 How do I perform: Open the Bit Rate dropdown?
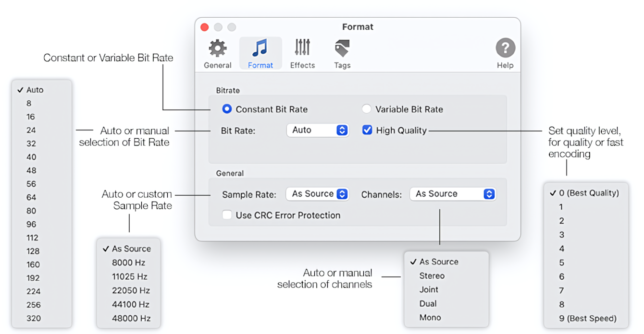click(x=317, y=130)
